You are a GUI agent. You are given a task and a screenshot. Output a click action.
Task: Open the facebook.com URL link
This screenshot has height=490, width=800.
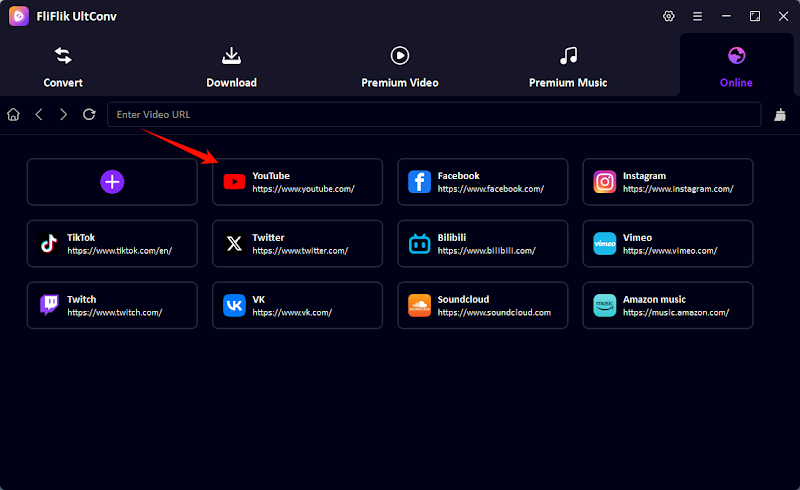point(490,189)
